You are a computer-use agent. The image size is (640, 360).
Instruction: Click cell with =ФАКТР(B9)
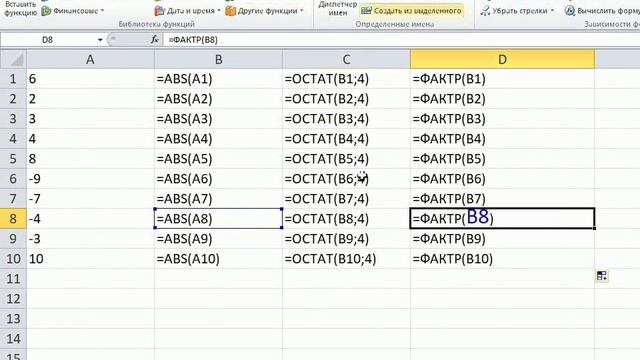pos(502,239)
